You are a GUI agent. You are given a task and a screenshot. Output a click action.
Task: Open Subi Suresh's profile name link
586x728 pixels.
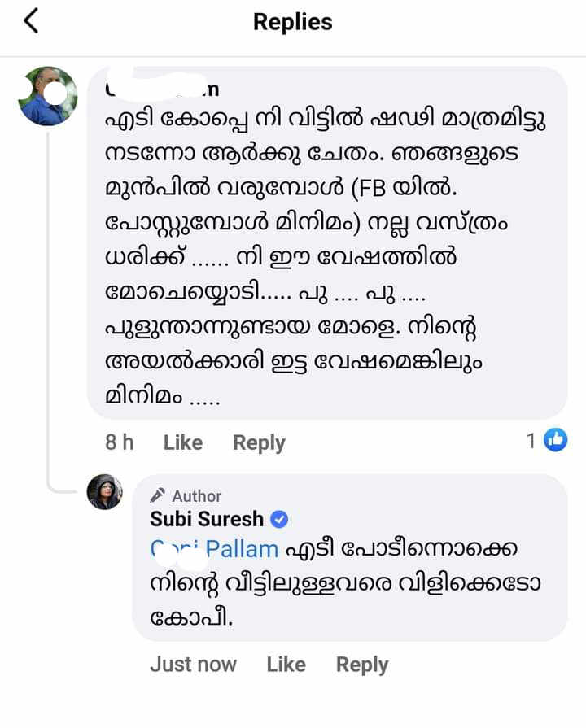pos(207,519)
